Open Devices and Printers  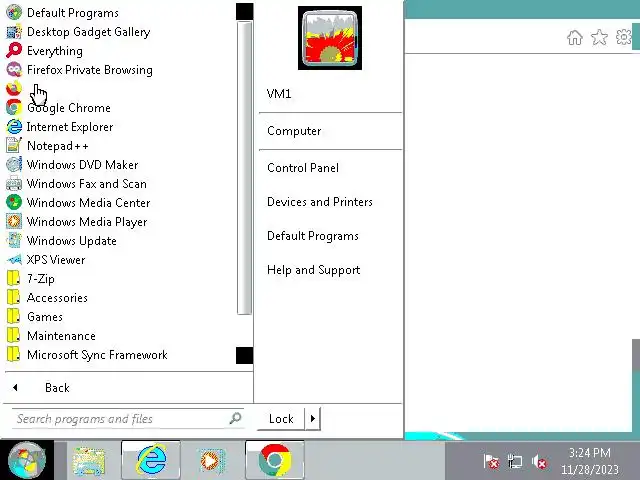click(x=320, y=202)
